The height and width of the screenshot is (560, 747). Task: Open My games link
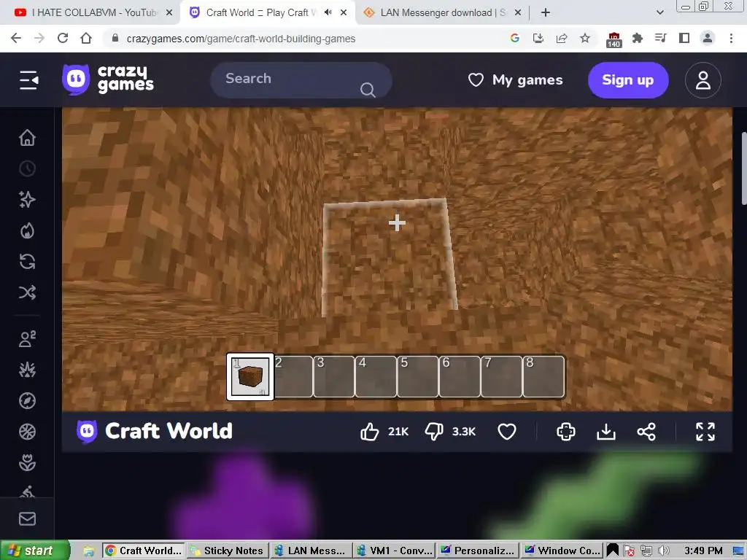point(516,80)
